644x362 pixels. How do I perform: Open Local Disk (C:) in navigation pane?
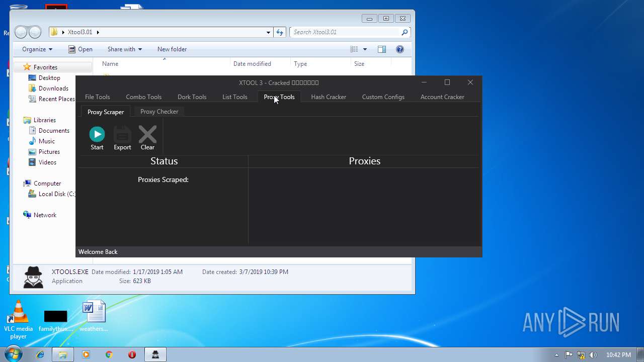[56, 194]
